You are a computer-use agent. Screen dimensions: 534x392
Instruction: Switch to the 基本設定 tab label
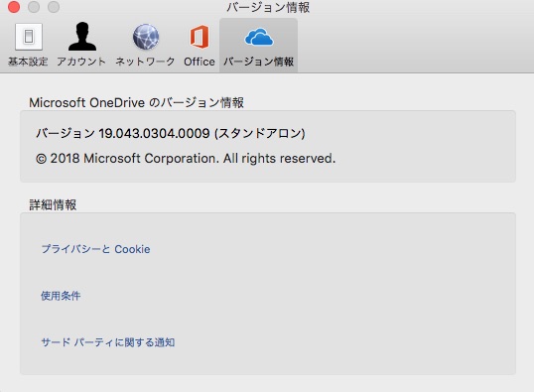coord(28,62)
